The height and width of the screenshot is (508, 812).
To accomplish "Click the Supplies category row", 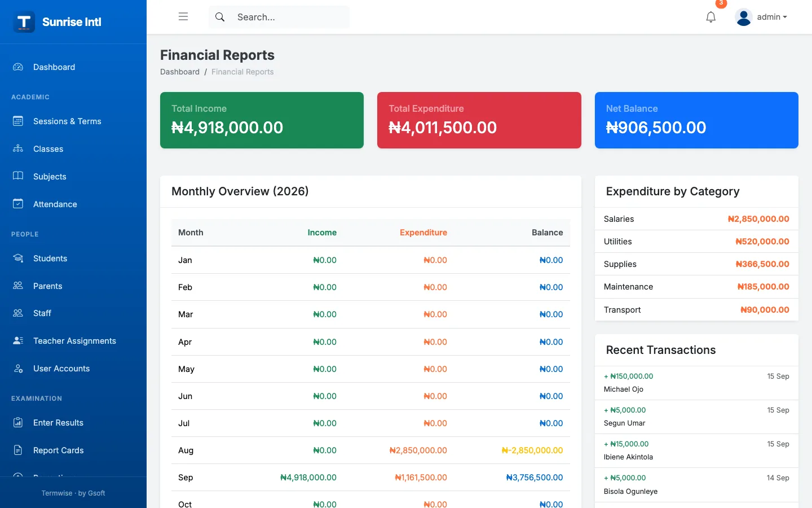I will pyautogui.click(x=696, y=264).
